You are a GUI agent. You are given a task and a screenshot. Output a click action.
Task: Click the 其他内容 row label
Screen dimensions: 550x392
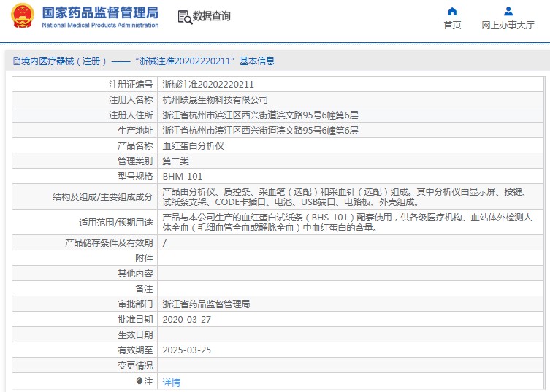[x=135, y=274]
